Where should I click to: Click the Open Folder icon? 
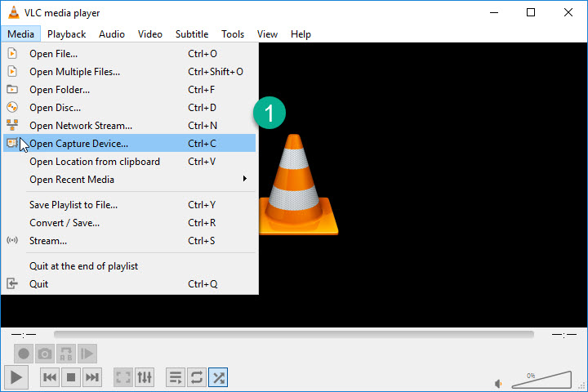(12, 89)
